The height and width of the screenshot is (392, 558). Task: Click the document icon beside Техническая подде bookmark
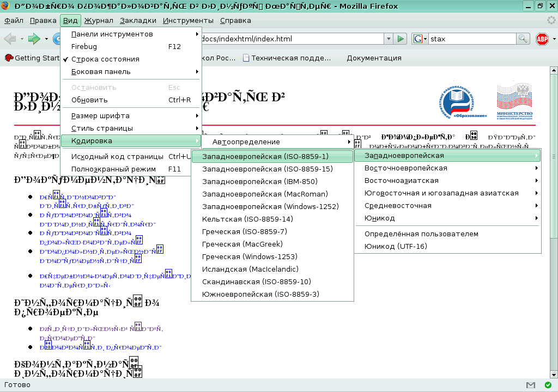246,57
